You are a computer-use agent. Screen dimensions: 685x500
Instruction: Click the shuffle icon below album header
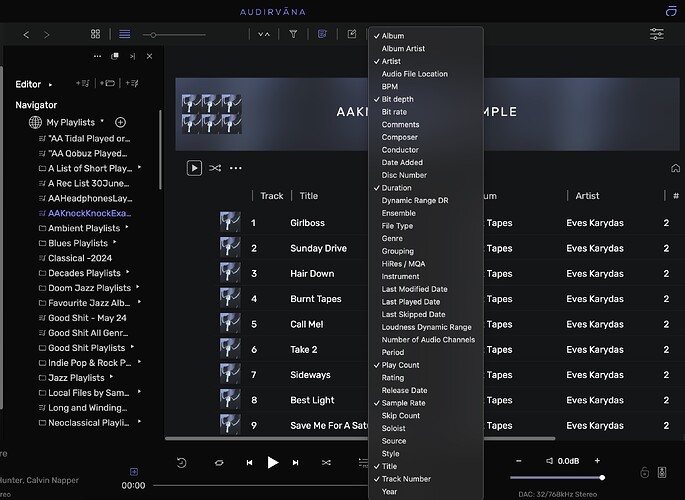(x=215, y=168)
